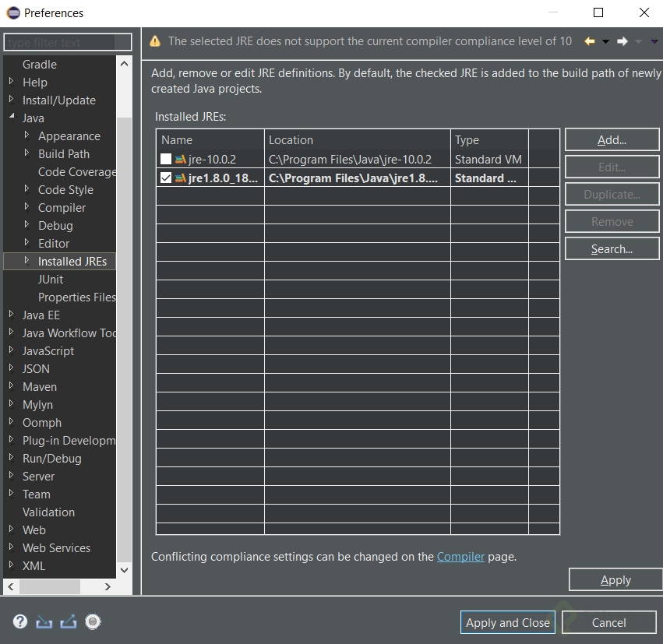Click the Import preferences icon
663x644 pixels.
click(44, 621)
